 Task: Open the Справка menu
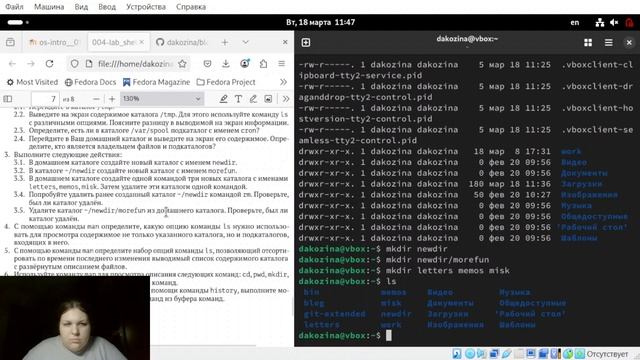pos(191,7)
